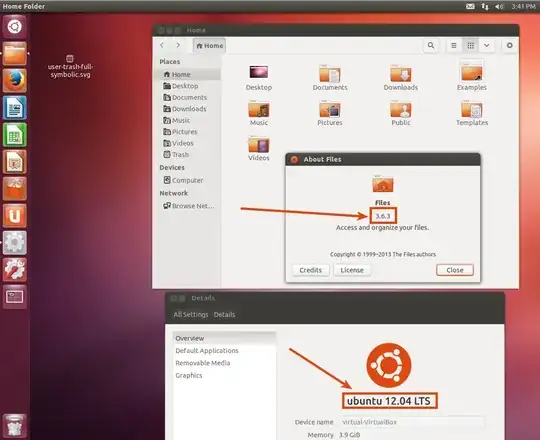Open the Ubuntu Dash home launcher icon
Viewport: 540px width, 440px height.
click(14, 27)
